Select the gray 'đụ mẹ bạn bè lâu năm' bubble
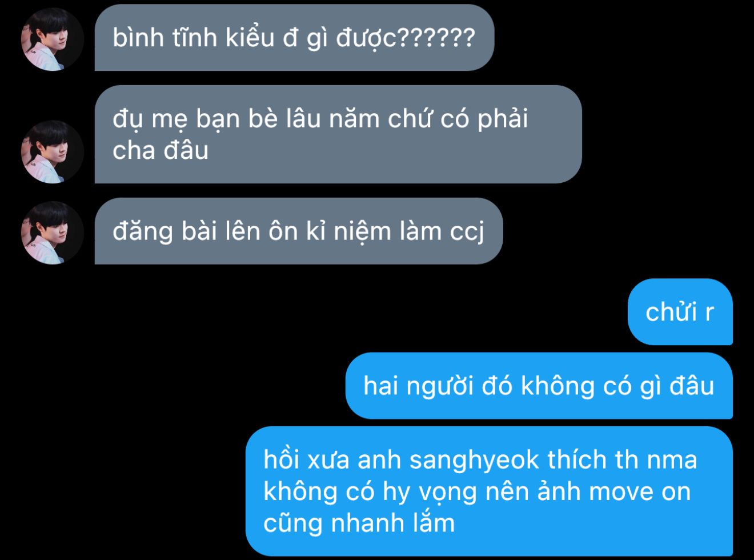The image size is (754, 560). point(338,134)
